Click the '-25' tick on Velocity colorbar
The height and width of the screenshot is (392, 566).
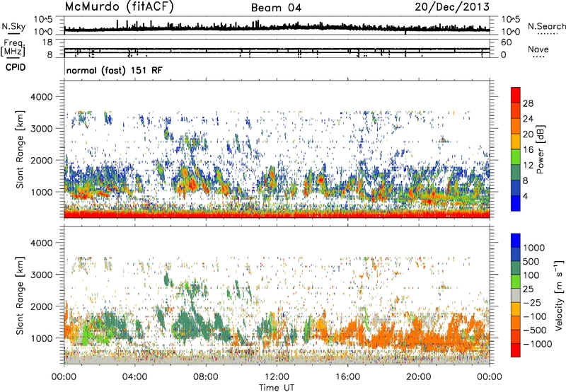[x=532, y=302]
